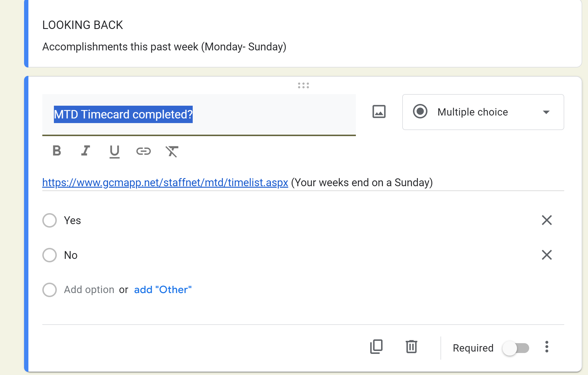Underline the selected question text

[114, 151]
